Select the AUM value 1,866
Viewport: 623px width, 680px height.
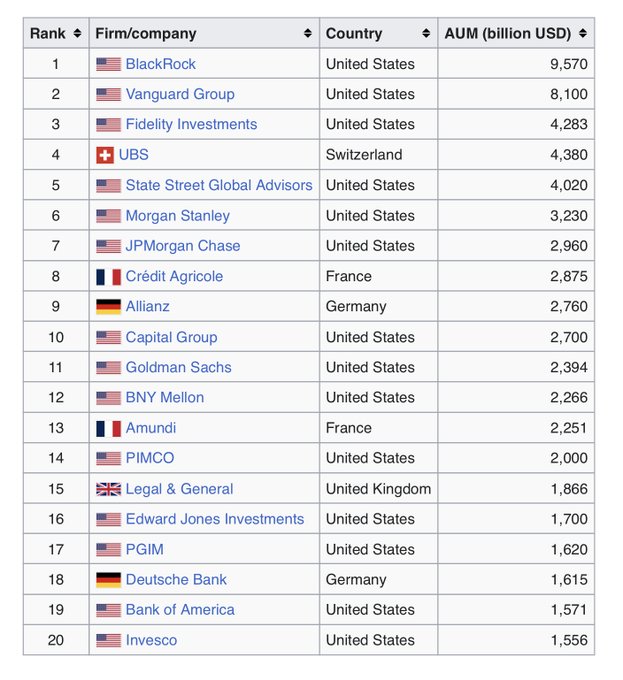(569, 489)
